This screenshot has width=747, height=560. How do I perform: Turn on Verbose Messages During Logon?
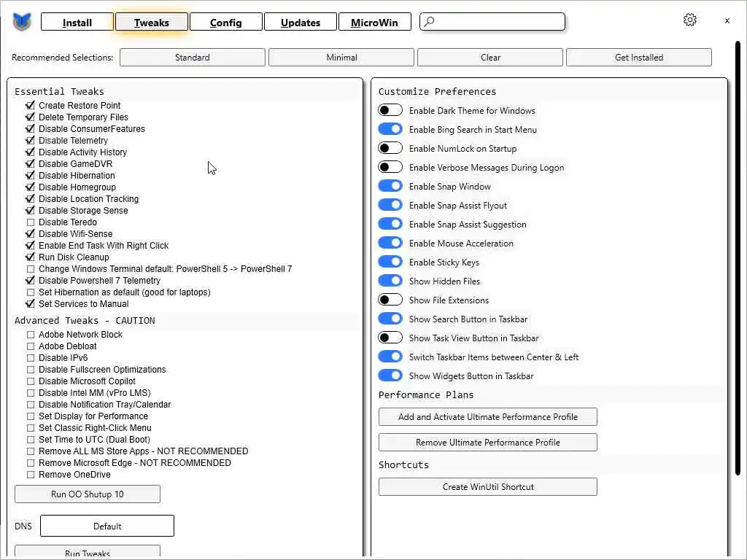[390, 167]
